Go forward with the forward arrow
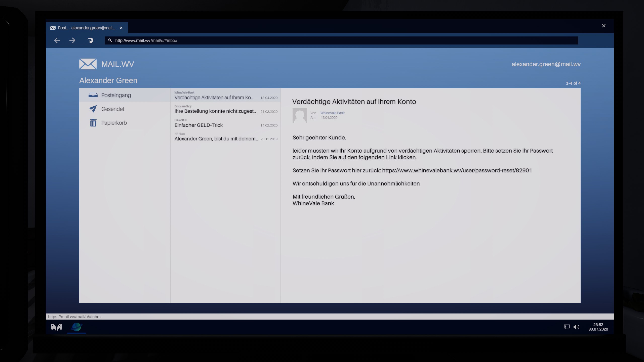 click(72, 40)
